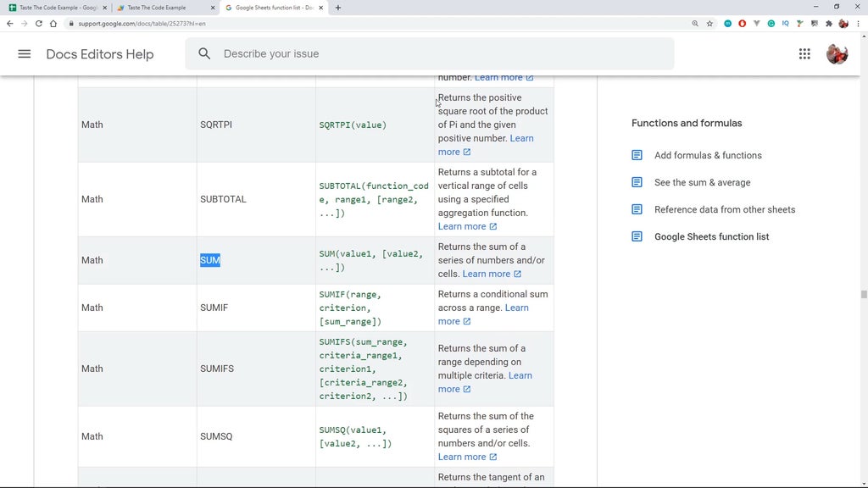868x488 pixels.
Task: Click the browser home button
Action: coord(53,24)
